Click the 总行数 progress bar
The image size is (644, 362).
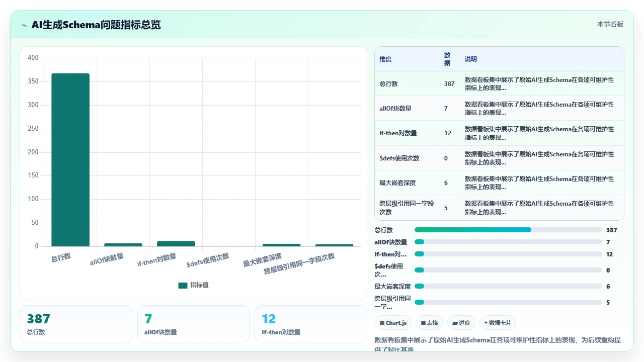pos(508,230)
